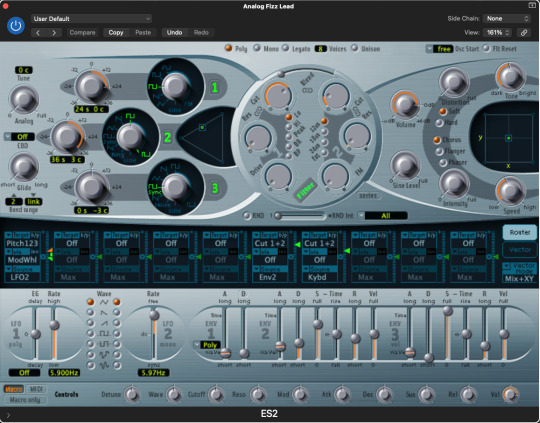Click the Analog knob
The width and height of the screenshot is (540, 423).
(x=24, y=100)
